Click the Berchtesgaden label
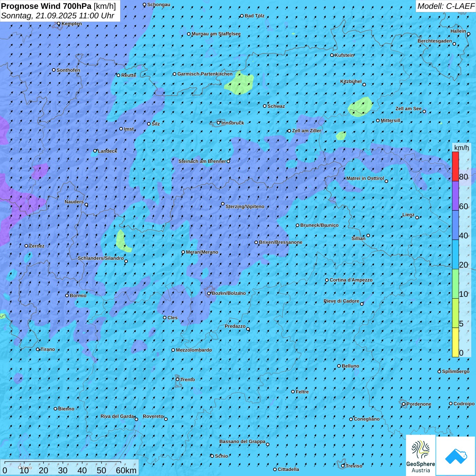476x476 pixels. click(x=435, y=41)
